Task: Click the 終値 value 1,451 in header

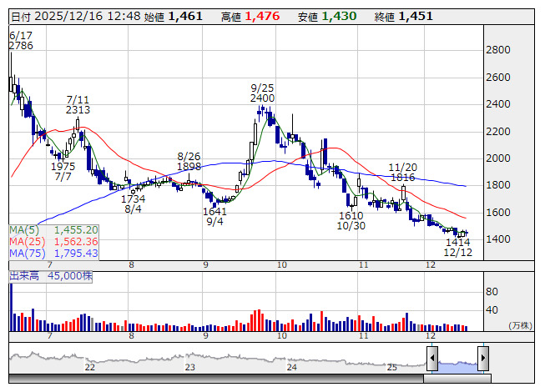Action: (415, 17)
